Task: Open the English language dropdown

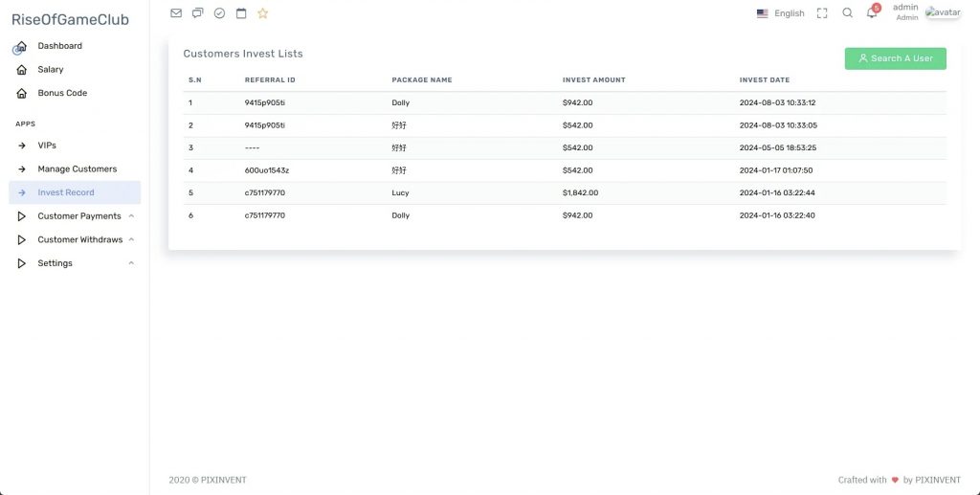Action: pos(781,13)
